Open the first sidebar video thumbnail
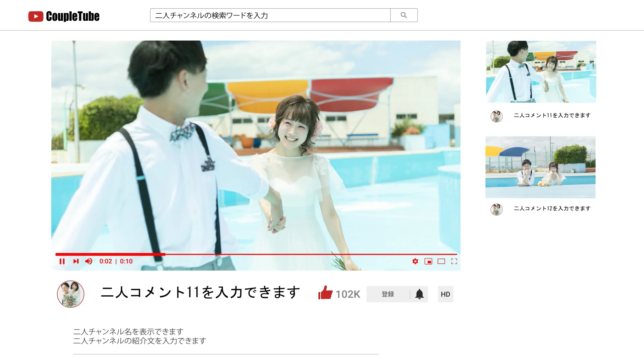The height and width of the screenshot is (362, 644). (541, 72)
